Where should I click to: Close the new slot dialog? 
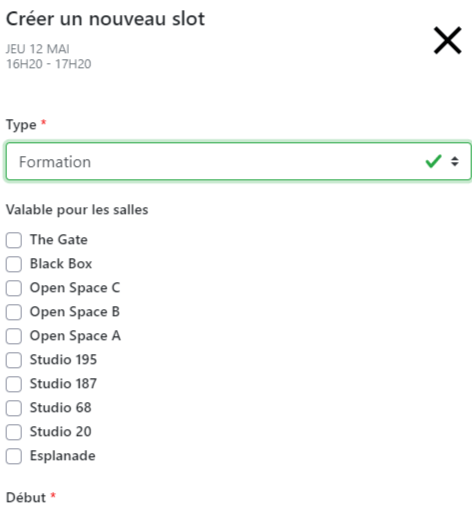click(x=447, y=40)
